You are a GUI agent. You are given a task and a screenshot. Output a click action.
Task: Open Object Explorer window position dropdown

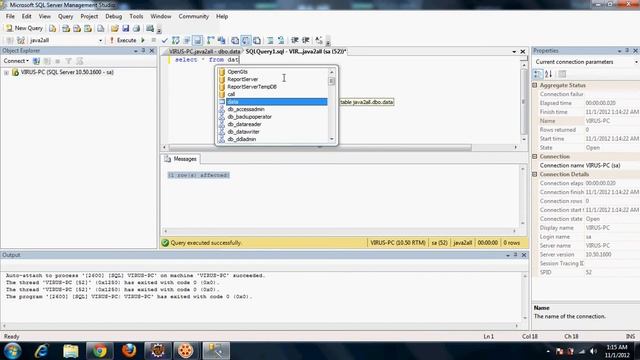(136, 51)
